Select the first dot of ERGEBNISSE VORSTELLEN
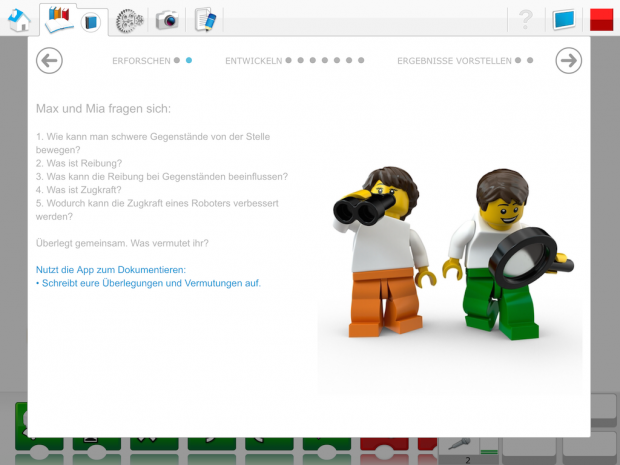620x465 pixels. click(x=518, y=60)
